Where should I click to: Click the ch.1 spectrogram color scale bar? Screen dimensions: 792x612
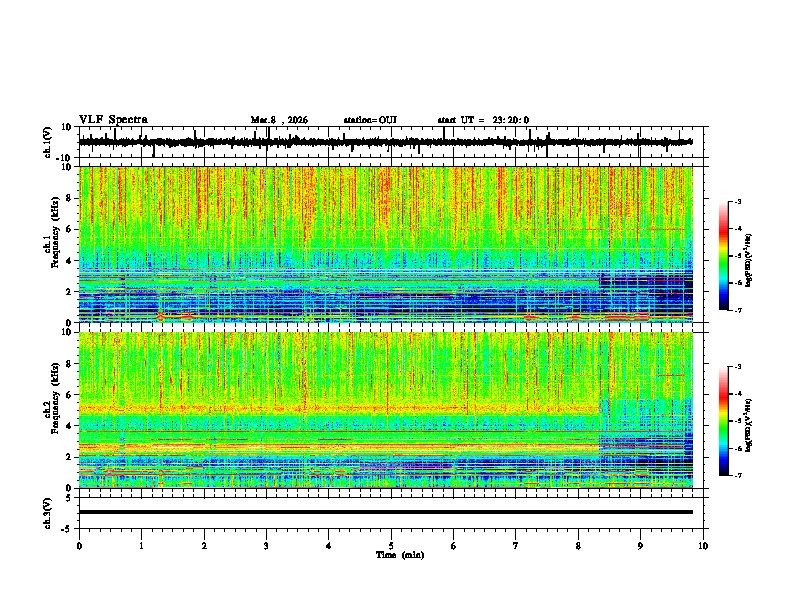tap(723, 256)
